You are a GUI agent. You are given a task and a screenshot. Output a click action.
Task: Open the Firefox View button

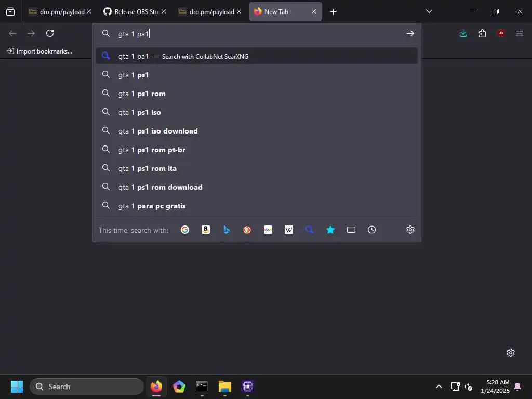[x=10, y=11]
